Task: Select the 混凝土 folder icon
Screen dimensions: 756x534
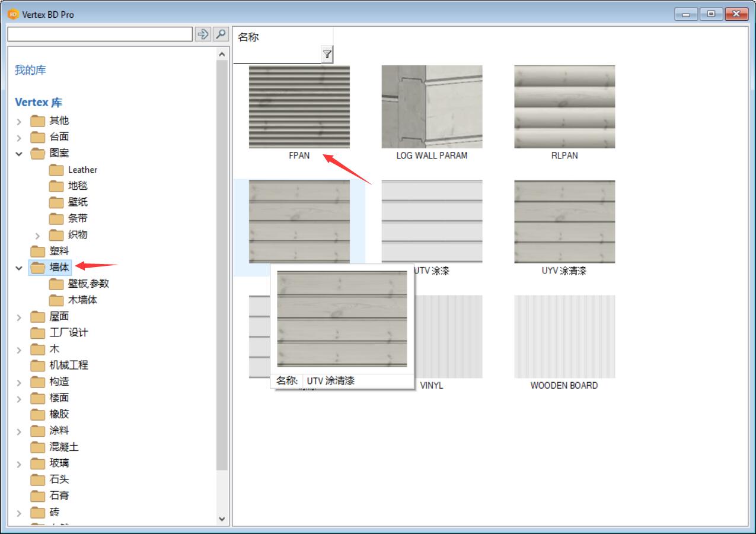Action: tap(38, 447)
